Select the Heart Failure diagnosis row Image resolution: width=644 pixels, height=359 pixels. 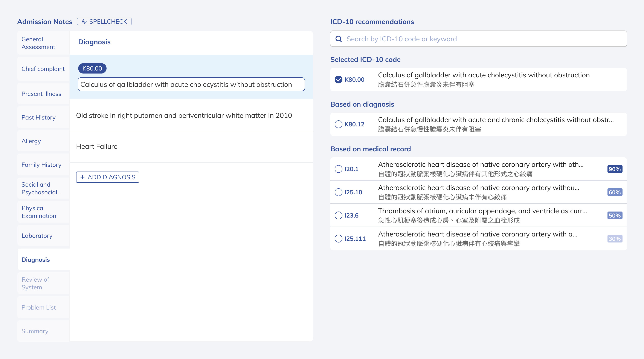coord(191,147)
